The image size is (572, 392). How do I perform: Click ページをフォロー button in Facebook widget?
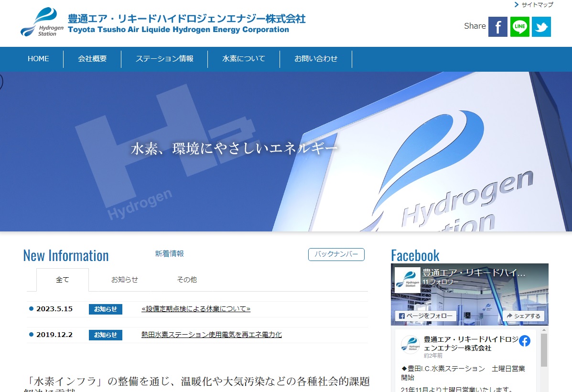tap(426, 316)
